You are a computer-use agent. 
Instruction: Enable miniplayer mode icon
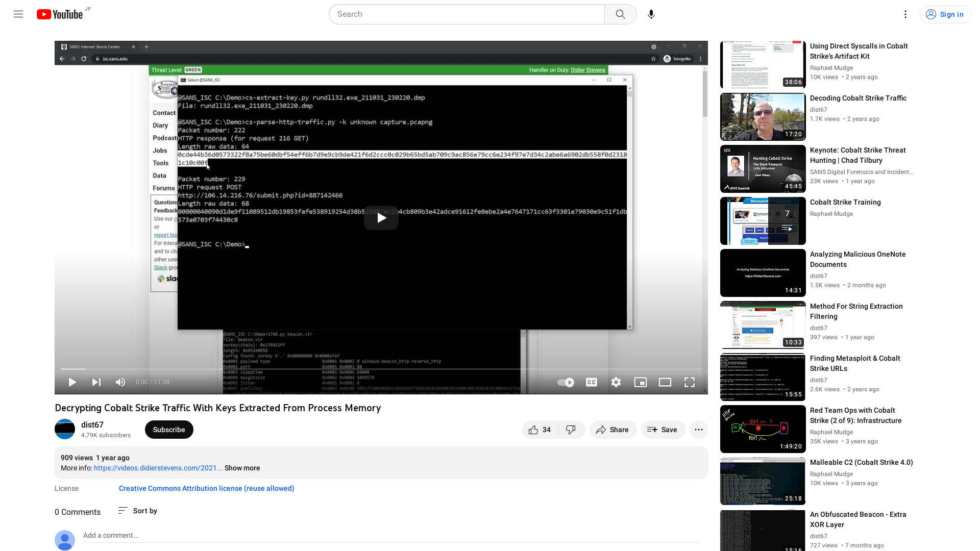pyautogui.click(x=641, y=382)
